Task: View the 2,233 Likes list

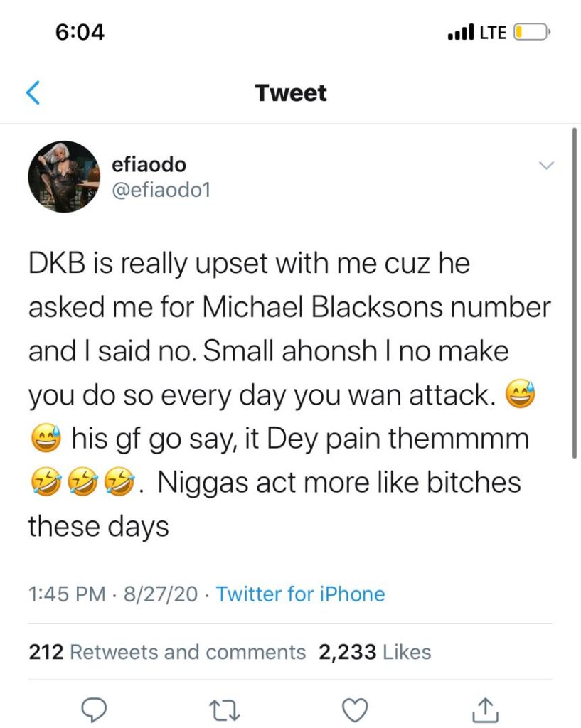Action: point(375,652)
